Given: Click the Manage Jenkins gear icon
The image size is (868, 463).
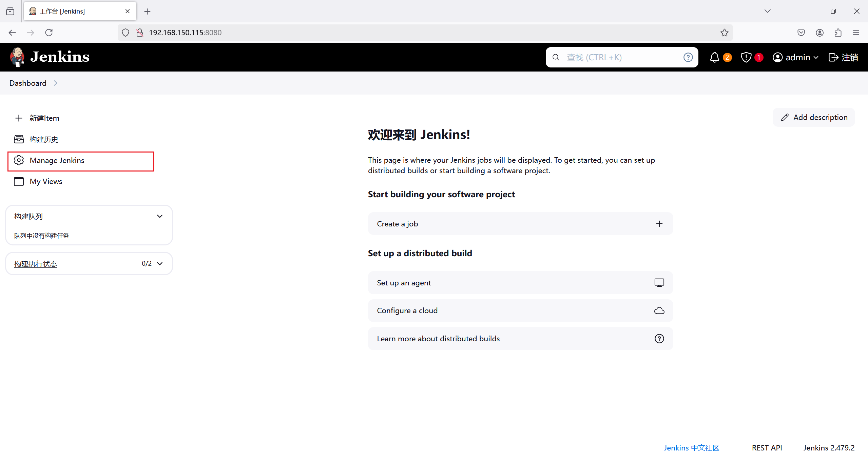Looking at the screenshot, I should [x=19, y=160].
